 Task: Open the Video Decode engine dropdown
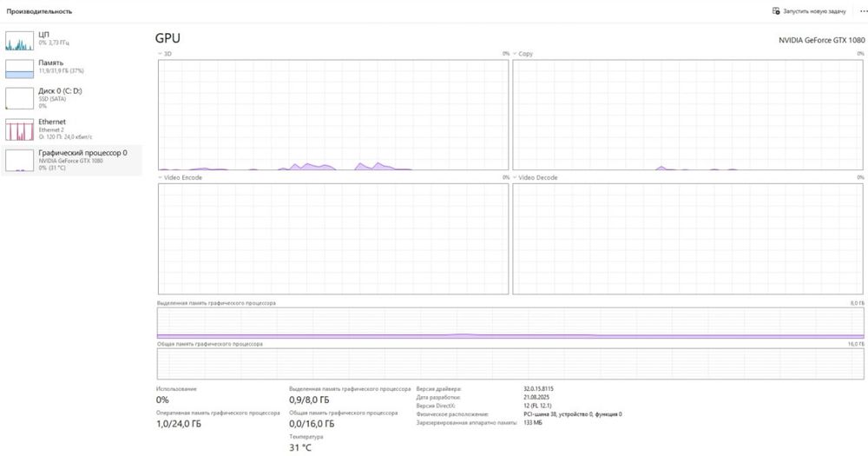(515, 177)
